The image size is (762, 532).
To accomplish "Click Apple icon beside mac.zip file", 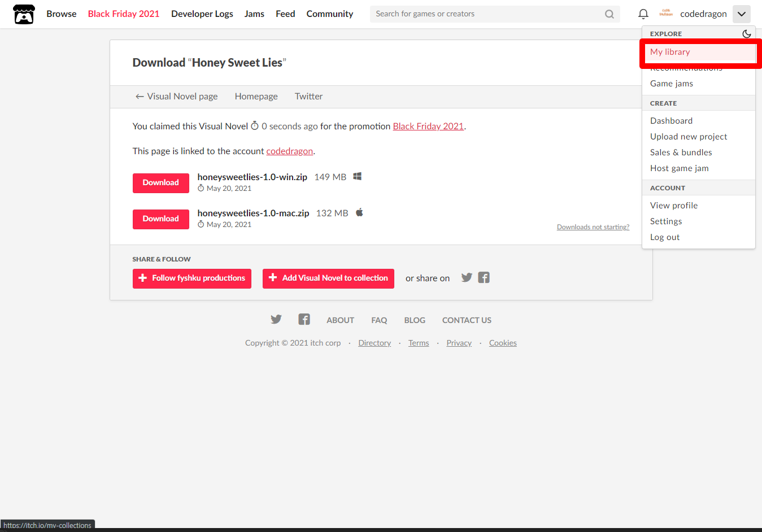I will (359, 213).
